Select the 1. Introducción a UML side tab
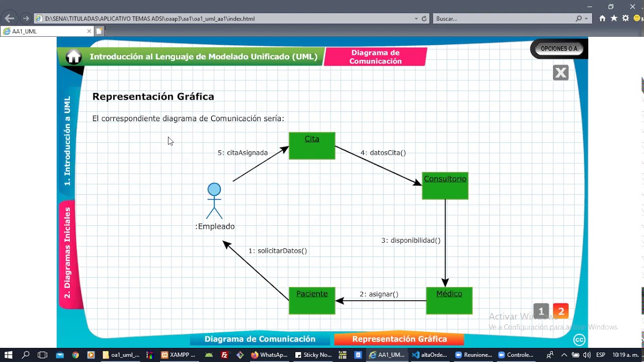Screen dimensions: 644x362 pyautogui.click(x=67, y=141)
